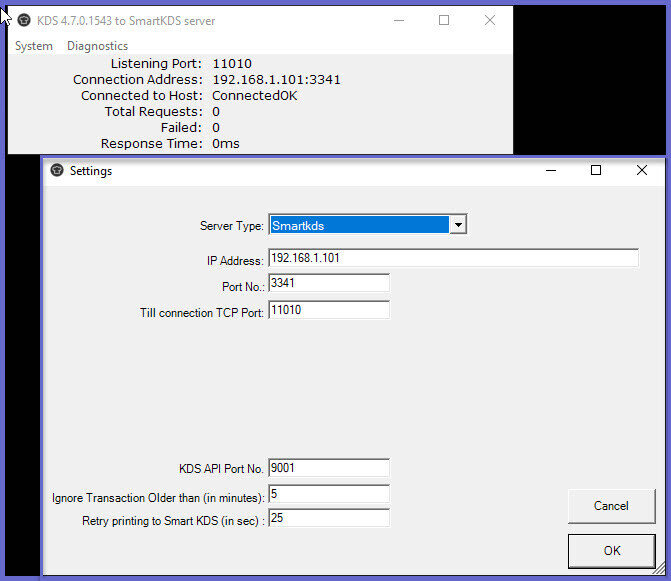Click the Ignore Transaction Older than field
Screen dimensions: 671x581
[x=329, y=494]
